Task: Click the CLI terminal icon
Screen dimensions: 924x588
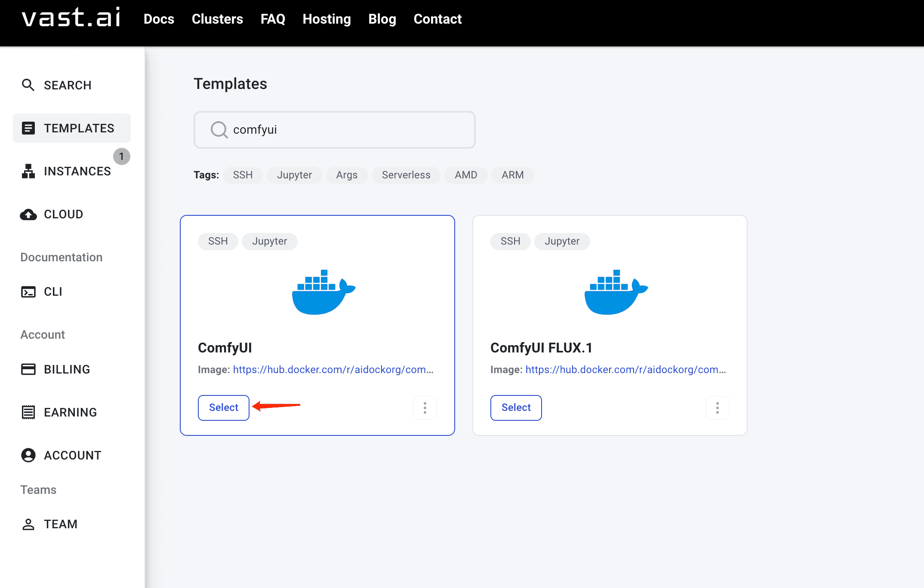Action: [28, 292]
